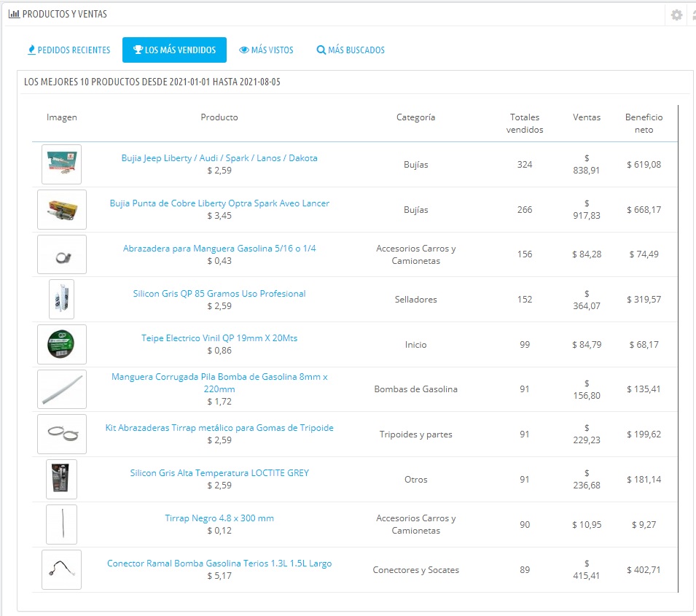Screen dimensions: 696x616
Task: Click the Silicon LOCTITE GREY product thumbnail
Action: [x=62, y=479]
